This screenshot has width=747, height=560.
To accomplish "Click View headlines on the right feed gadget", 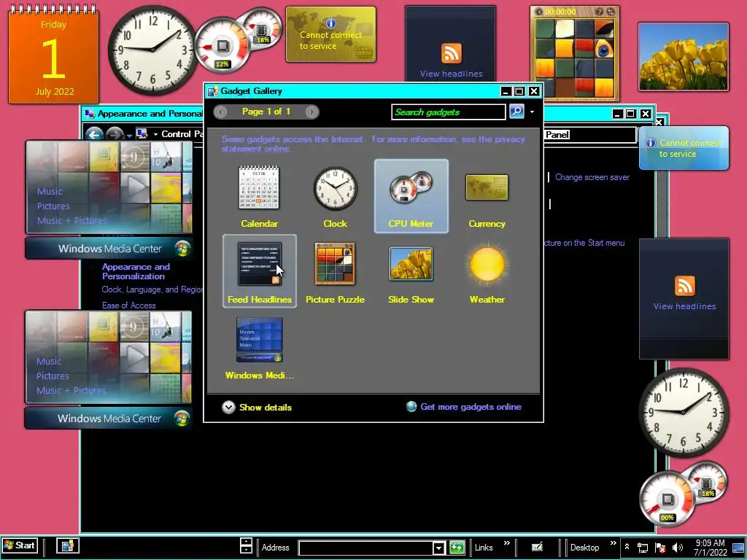I will coord(684,306).
